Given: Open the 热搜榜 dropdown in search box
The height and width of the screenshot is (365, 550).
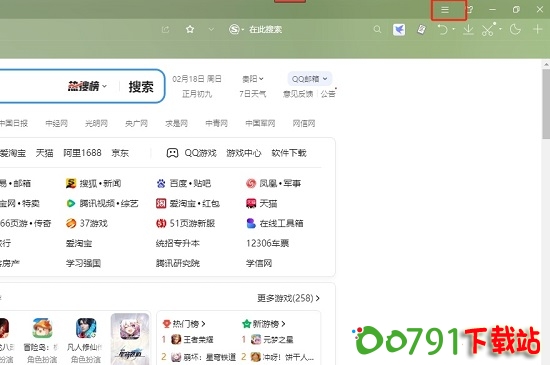Looking at the screenshot, I should [x=87, y=86].
